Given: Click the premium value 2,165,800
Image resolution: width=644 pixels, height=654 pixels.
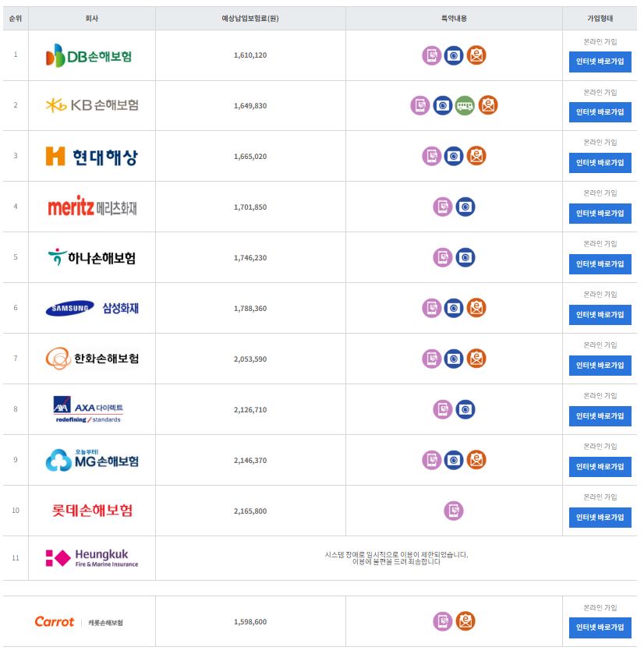Looking at the screenshot, I should pyautogui.click(x=250, y=511).
